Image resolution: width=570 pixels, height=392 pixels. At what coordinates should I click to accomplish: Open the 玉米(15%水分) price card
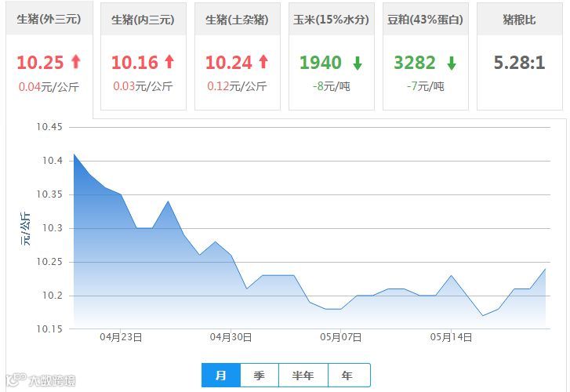pos(332,56)
